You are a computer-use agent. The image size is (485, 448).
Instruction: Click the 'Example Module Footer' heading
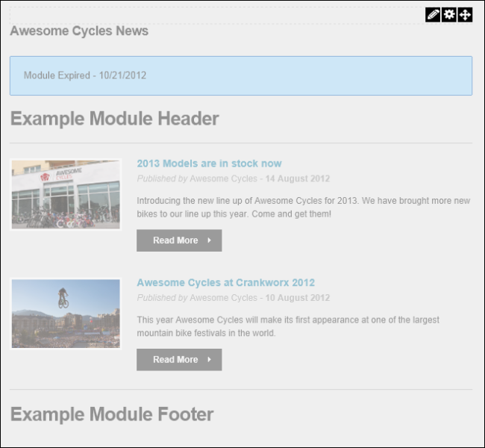(x=112, y=414)
